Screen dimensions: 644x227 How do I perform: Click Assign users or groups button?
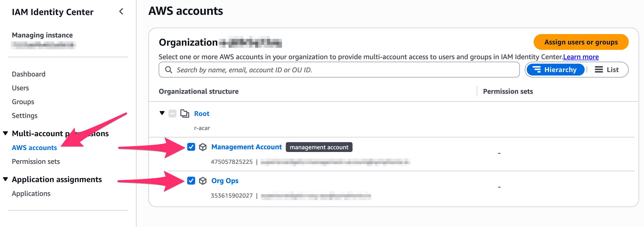(581, 42)
